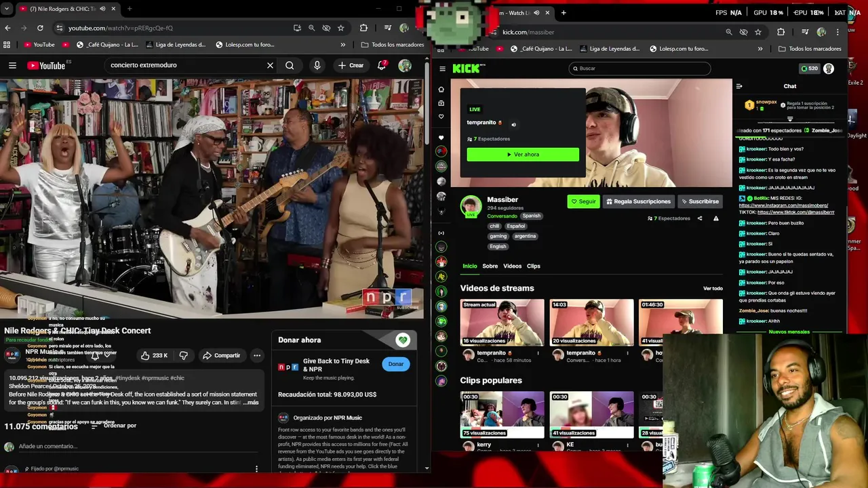Run the YouTube magnifier search button
Screen dimensions: 868x488
tap(290, 65)
